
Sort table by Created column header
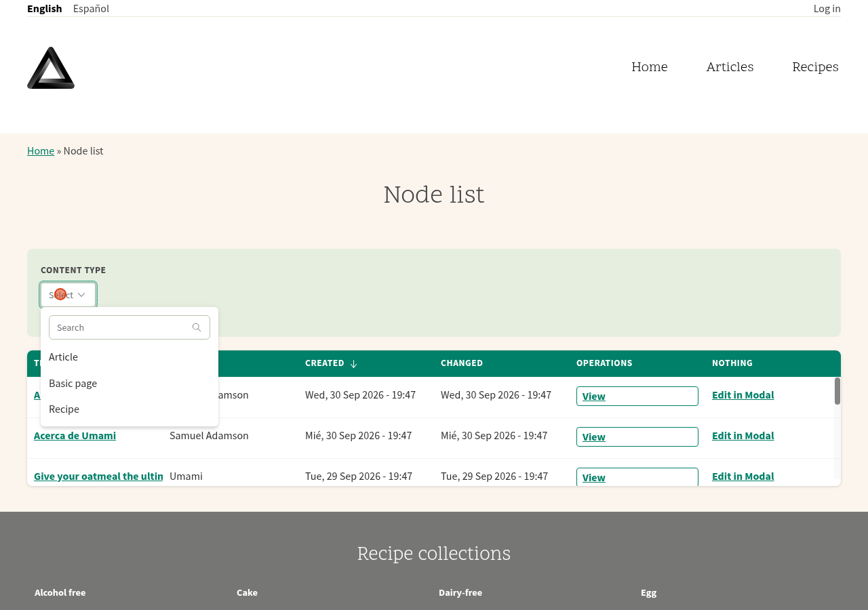tap(325, 363)
